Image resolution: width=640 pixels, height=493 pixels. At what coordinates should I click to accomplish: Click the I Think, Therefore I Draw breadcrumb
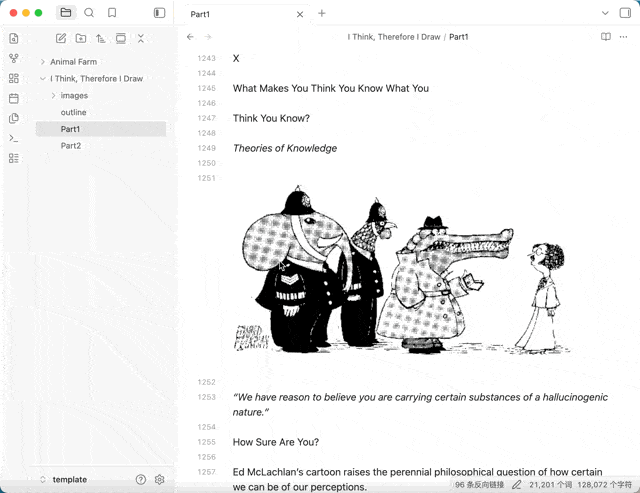[x=394, y=37]
